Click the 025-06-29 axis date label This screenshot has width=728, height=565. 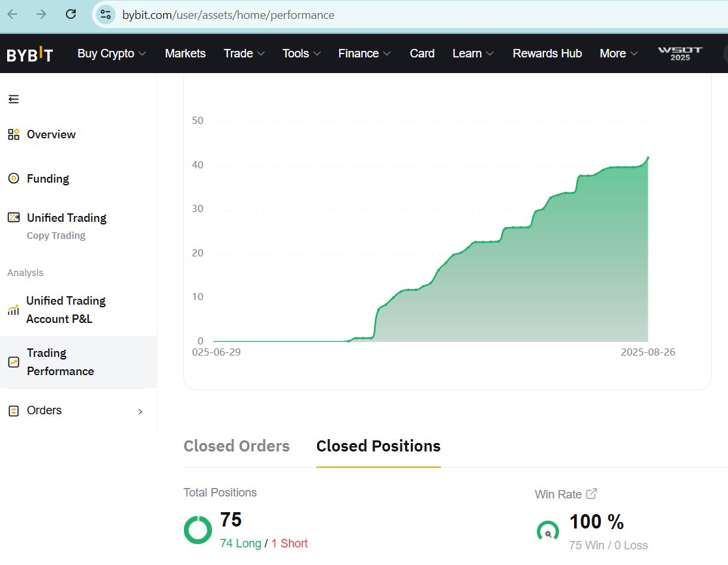pos(217,352)
